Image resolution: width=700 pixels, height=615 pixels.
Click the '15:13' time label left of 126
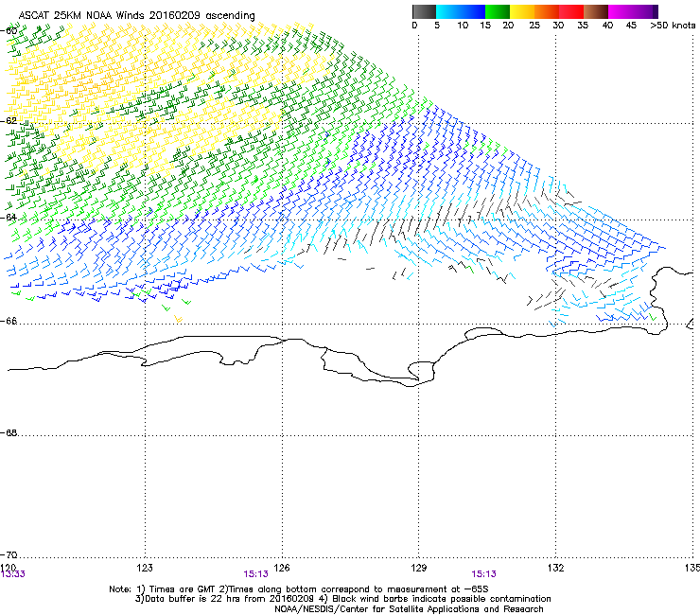255,574
